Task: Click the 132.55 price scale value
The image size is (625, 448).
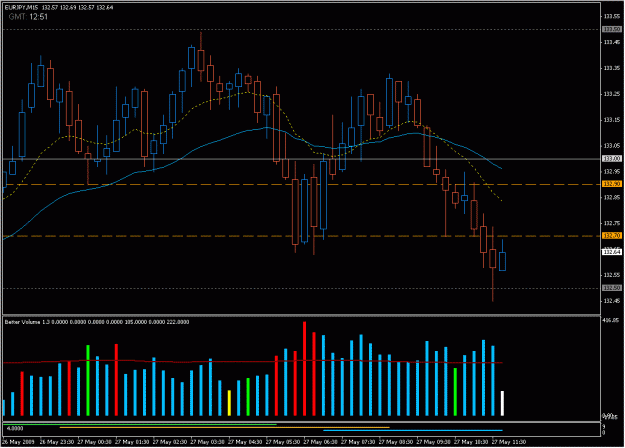Action: coord(612,275)
